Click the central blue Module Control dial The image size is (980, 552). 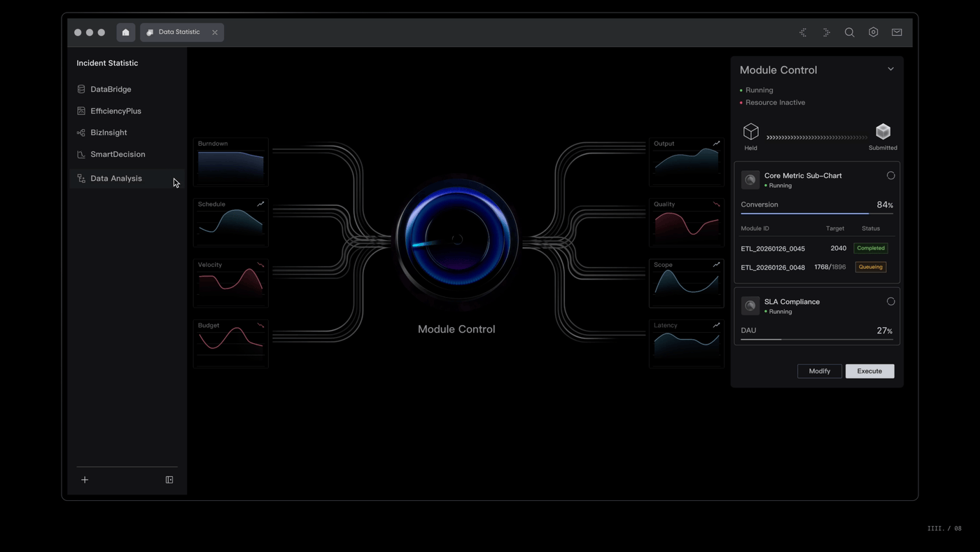[x=456, y=240]
